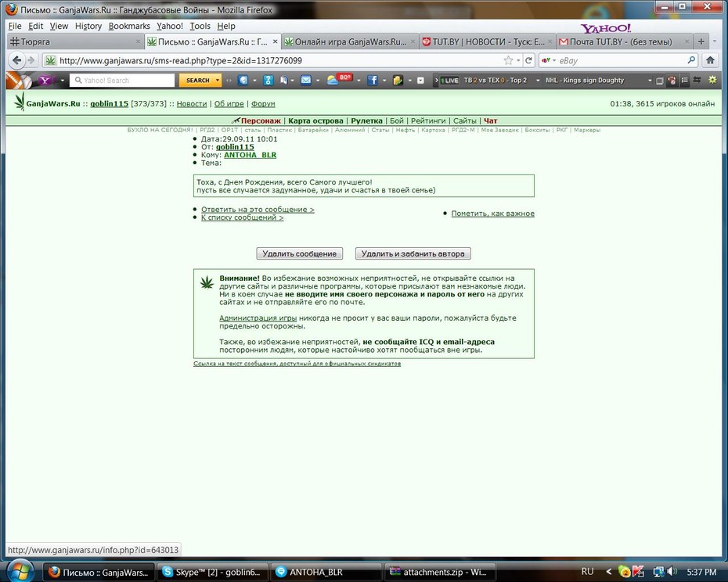Viewport: 728px width, 582px height.
Task: Open Ответить на это сообщение link
Action: point(258,210)
